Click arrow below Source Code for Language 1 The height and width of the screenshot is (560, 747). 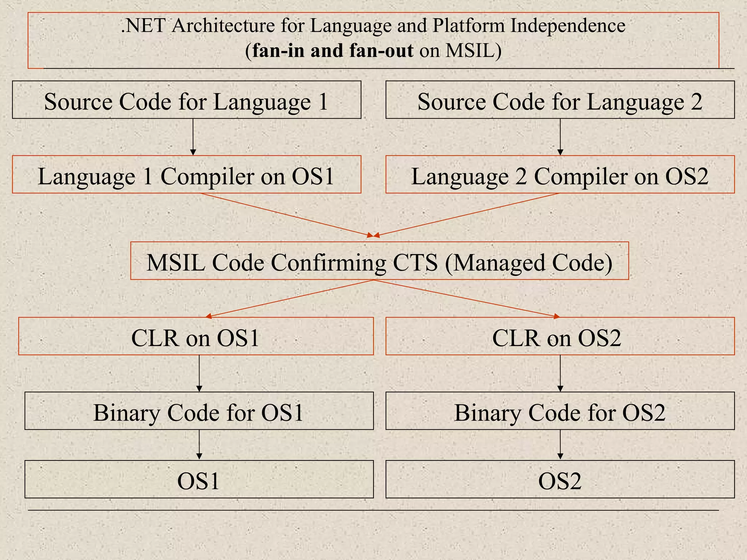(x=193, y=137)
